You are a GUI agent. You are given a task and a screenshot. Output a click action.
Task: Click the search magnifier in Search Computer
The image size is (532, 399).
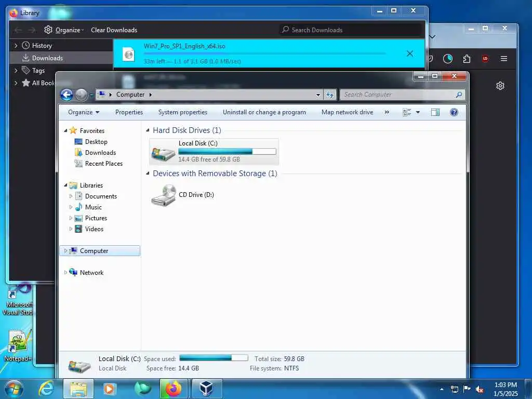(x=459, y=95)
